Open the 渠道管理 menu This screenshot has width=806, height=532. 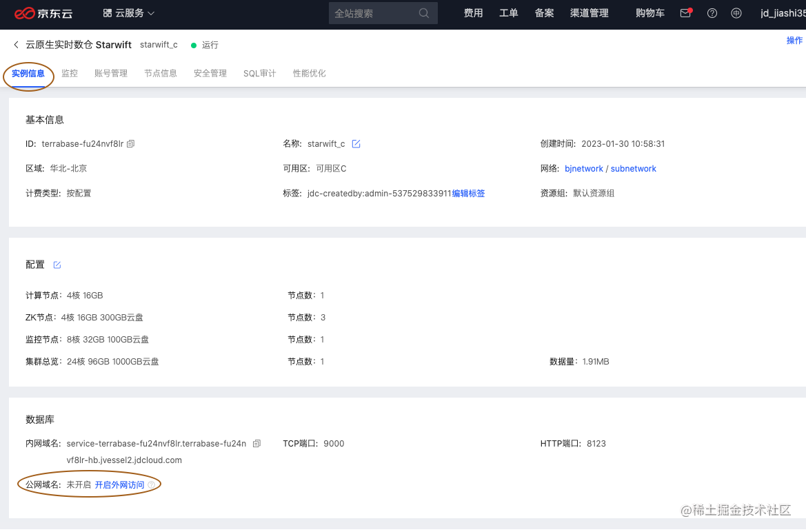(x=589, y=13)
